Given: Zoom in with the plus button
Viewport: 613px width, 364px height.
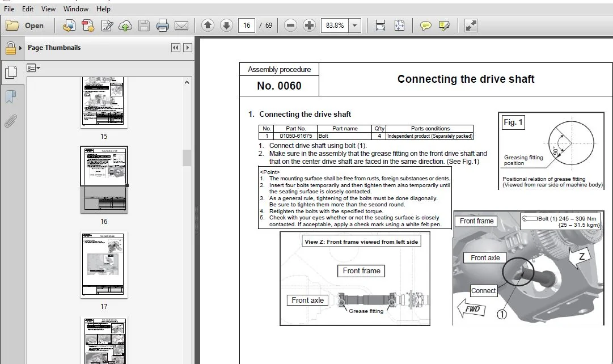Looking at the screenshot, I should 309,26.
